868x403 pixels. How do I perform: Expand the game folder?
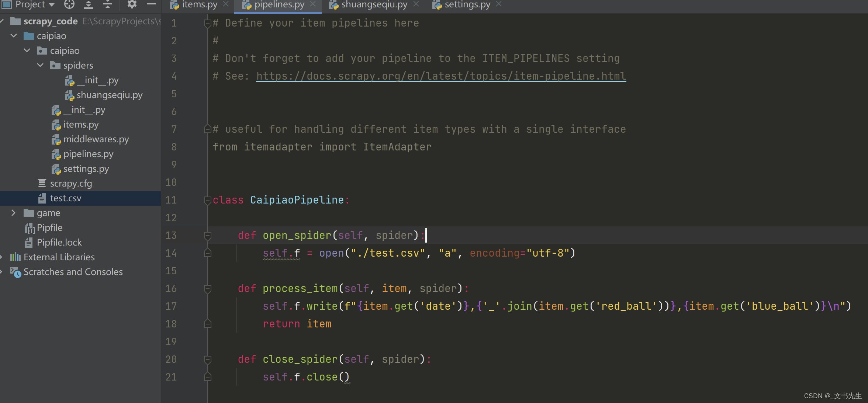point(13,213)
